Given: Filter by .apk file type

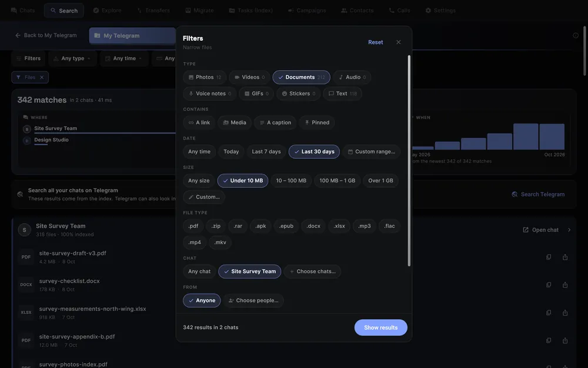Looking at the screenshot, I should tap(260, 226).
